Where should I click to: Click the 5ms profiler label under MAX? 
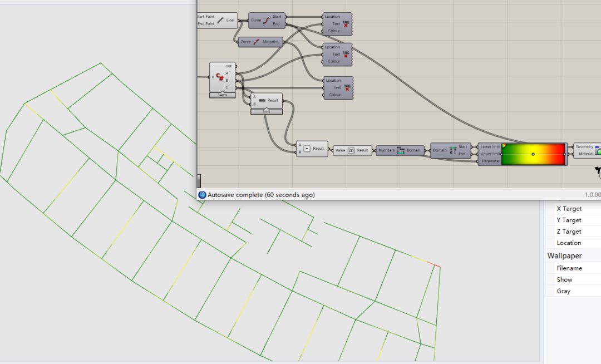point(267,111)
